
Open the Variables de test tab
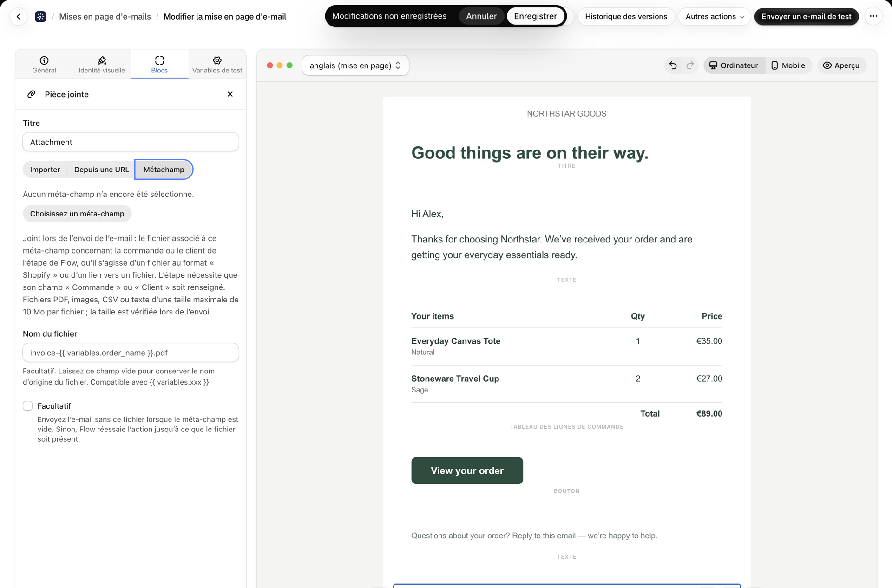[217, 65]
